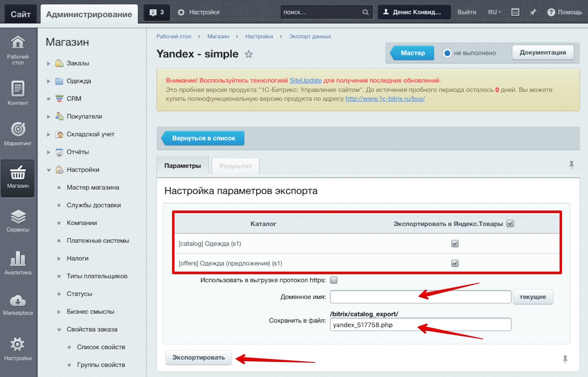Click the search magnifier icon
Viewport: 588px width, 377px height.
pyautogui.click(x=365, y=12)
